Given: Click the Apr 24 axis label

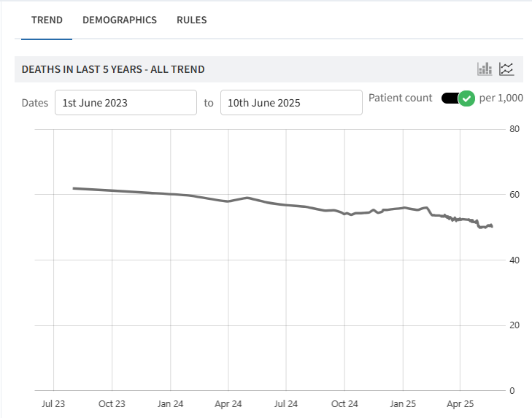Looking at the screenshot, I should tap(228, 403).
